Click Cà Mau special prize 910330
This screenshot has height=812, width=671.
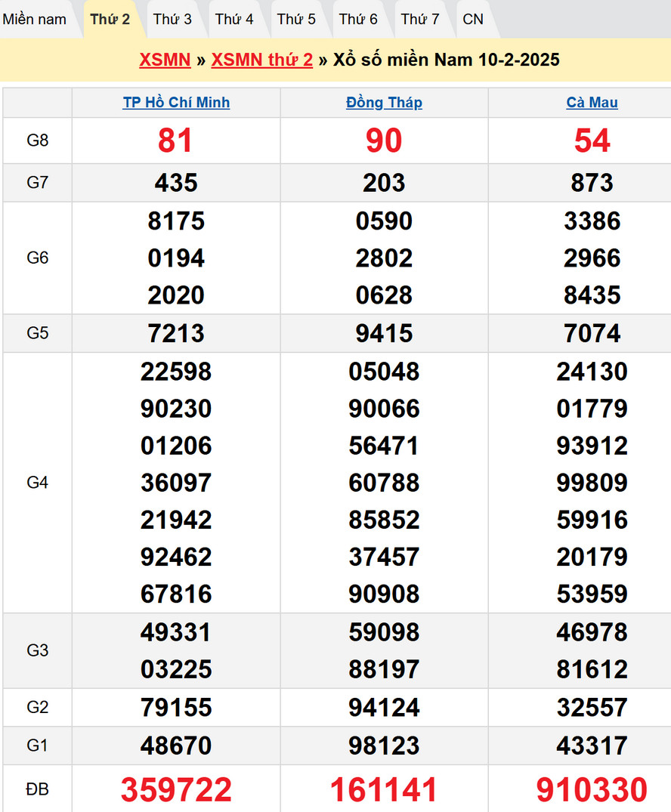click(592, 790)
